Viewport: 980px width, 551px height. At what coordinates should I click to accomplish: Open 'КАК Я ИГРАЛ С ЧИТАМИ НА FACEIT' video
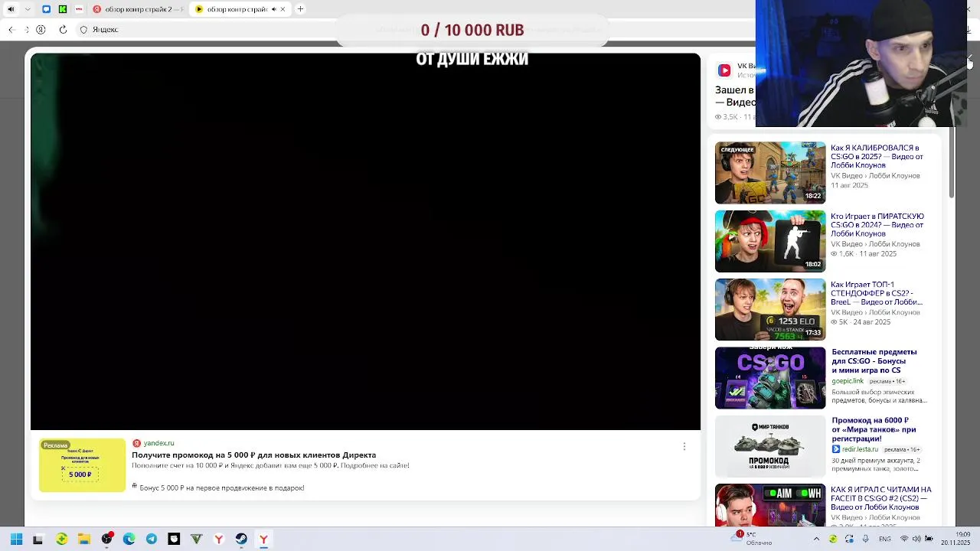click(881, 498)
